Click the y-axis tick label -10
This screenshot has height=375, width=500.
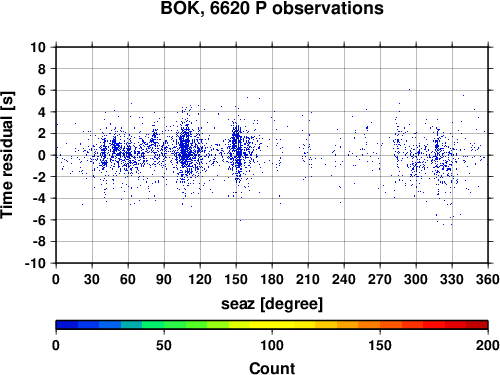click(x=35, y=263)
